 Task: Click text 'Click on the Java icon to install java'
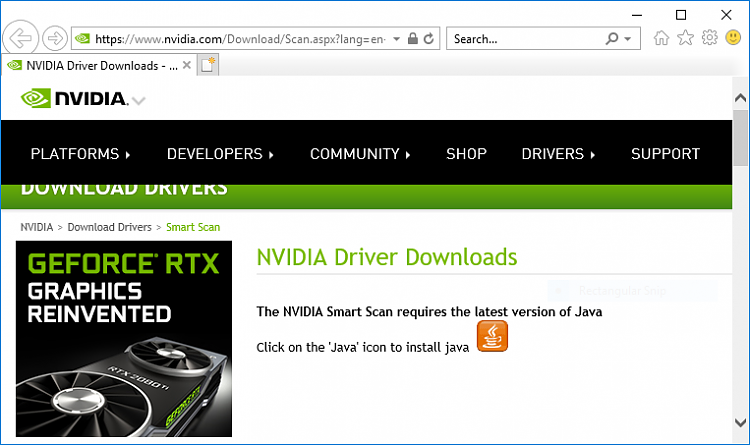pyautogui.click(x=363, y=347)
